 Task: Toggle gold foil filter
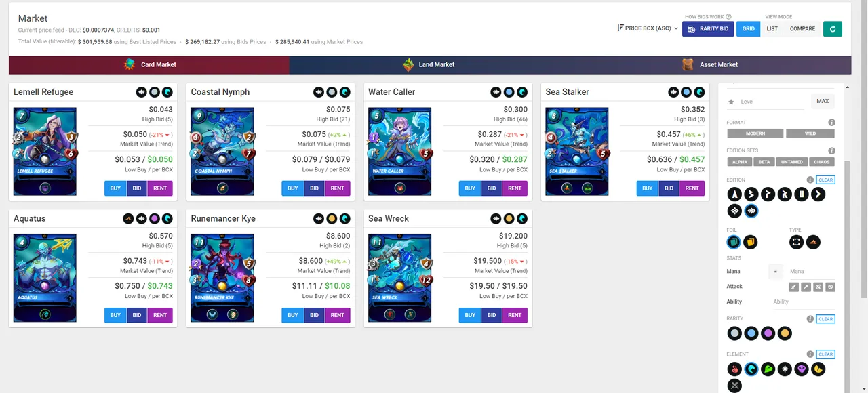point(750,242)
